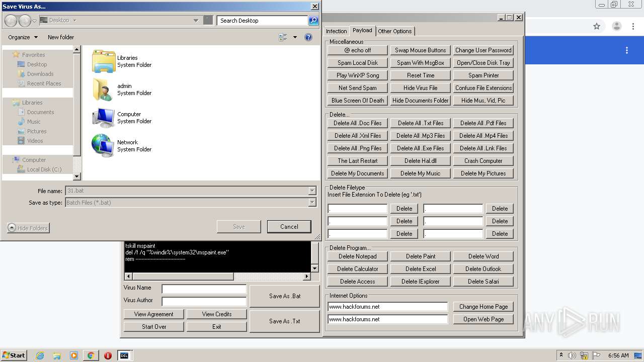Switch to the Infection tab

click(336, 31)
